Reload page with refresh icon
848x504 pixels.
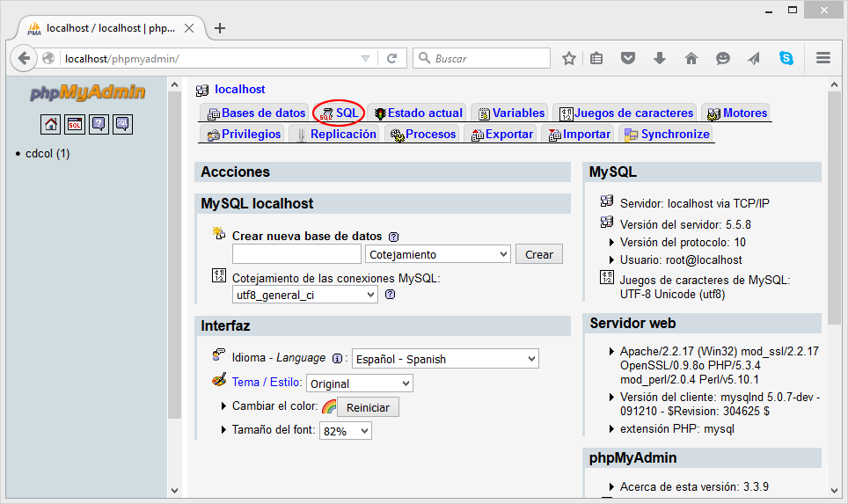click(392, 58)
